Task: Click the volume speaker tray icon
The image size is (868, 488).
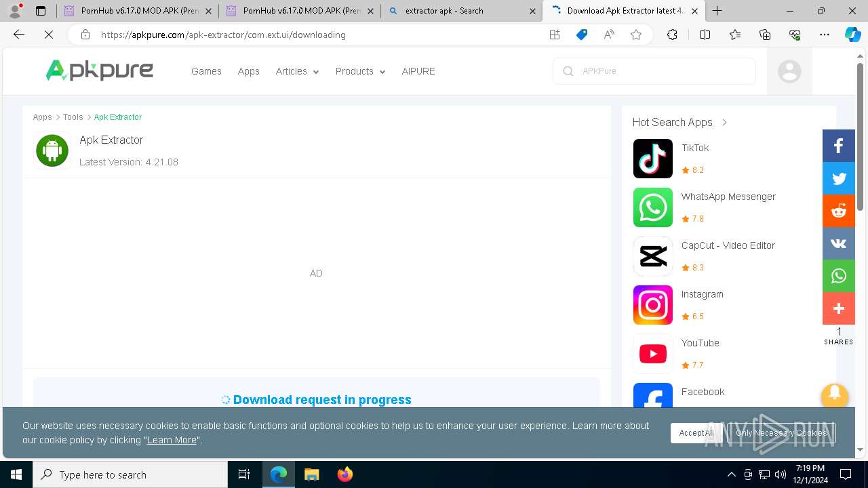Action: coord(781,474)
